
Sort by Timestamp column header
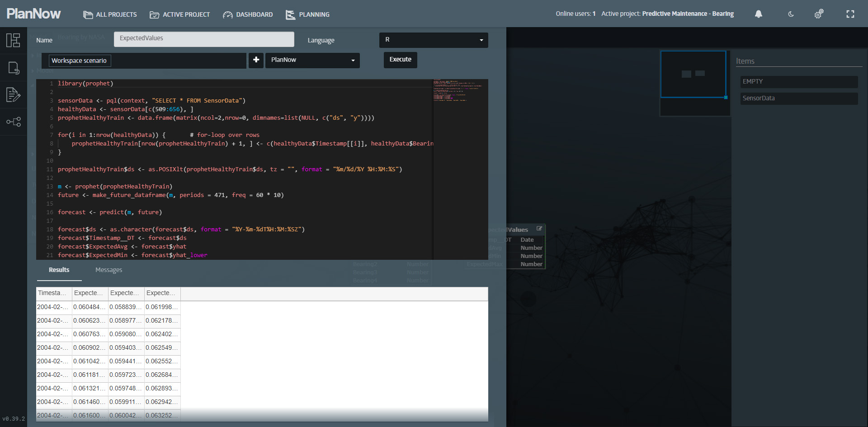(54, 293)
